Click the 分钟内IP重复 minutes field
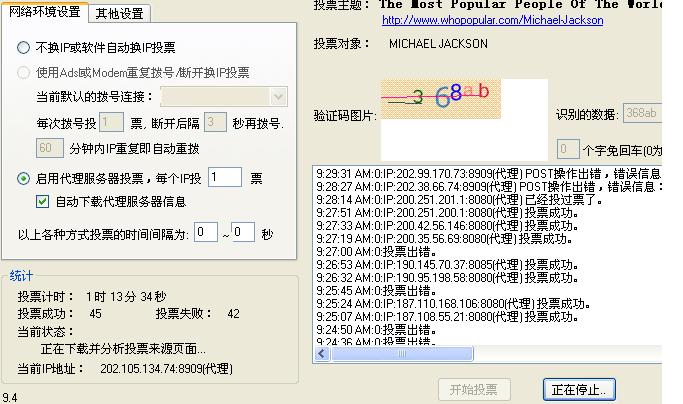This screenshot has width=683, height=404. (49, 148)
